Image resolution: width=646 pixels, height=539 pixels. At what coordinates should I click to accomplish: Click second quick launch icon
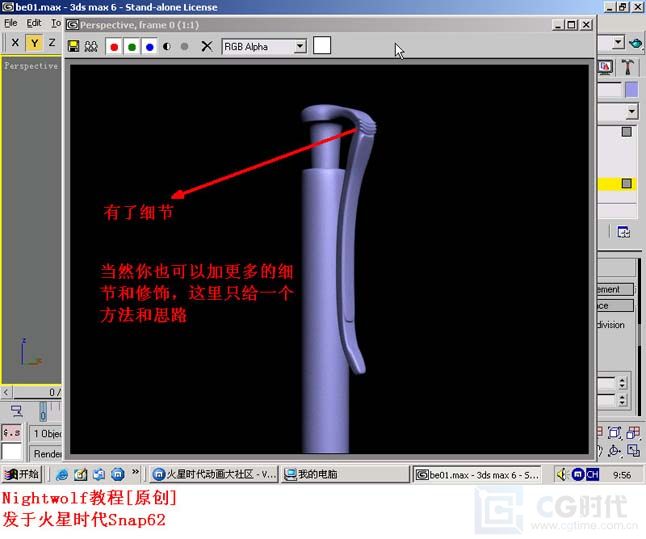click(80, 475)
